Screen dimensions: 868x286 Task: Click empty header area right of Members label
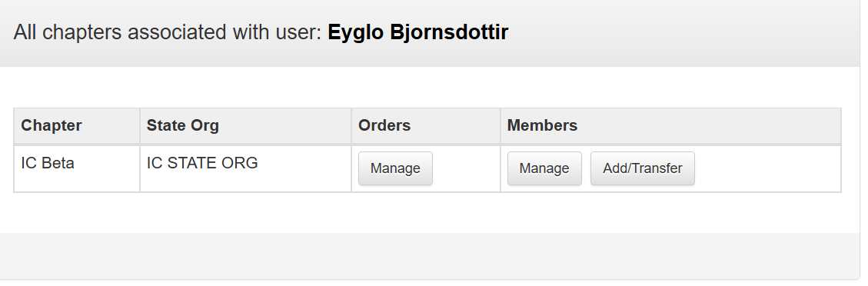click(x=709, y=126)
